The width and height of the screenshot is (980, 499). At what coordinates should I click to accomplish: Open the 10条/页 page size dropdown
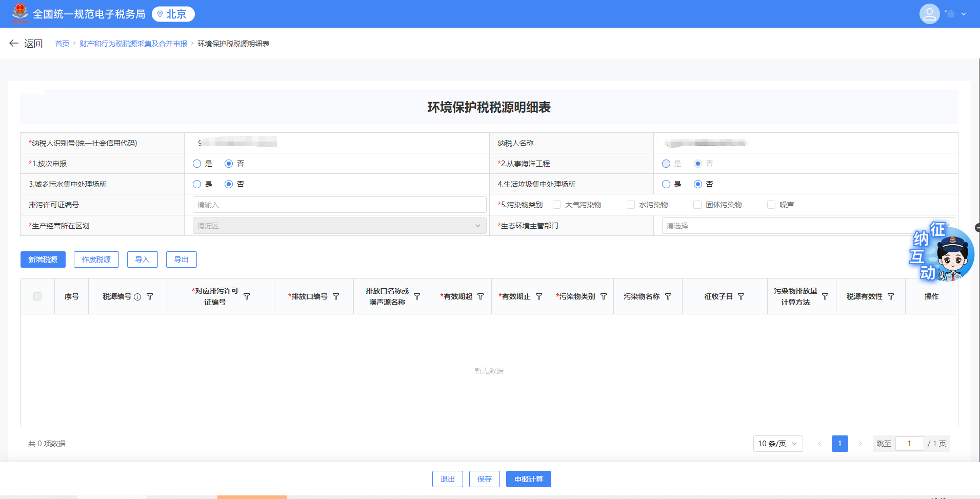[777, 444]
